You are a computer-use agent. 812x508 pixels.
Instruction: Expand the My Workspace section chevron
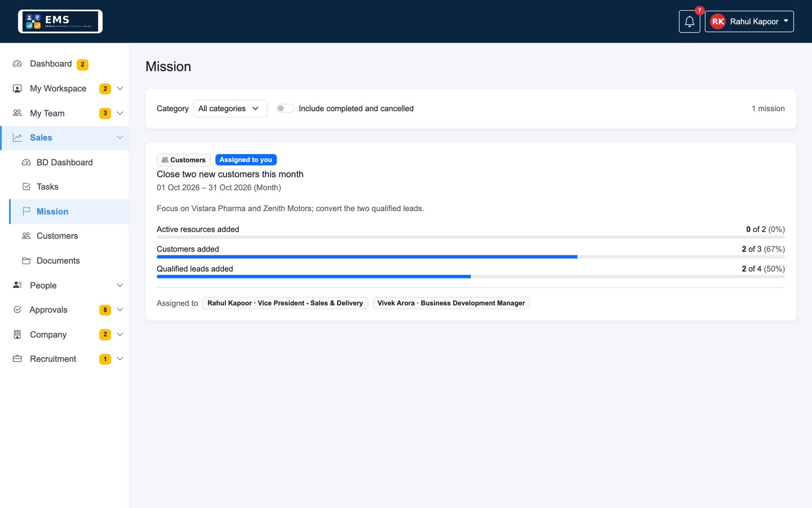click(120, 88)
